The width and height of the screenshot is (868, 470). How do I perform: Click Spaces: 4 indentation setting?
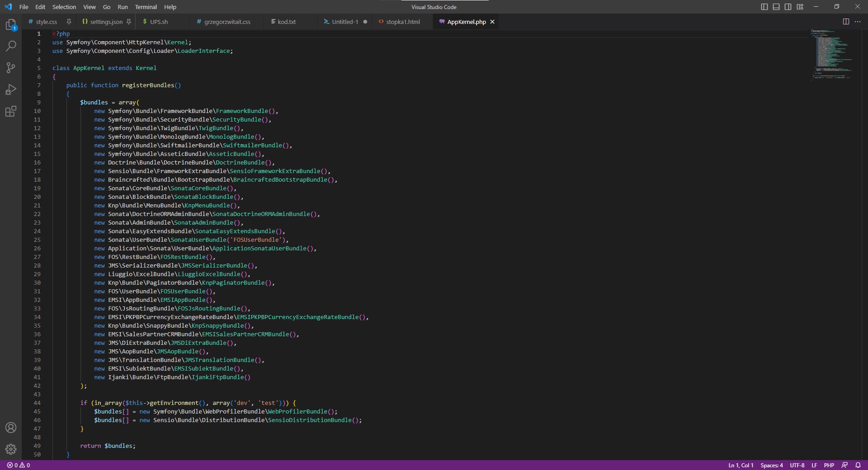coord(771,465)
